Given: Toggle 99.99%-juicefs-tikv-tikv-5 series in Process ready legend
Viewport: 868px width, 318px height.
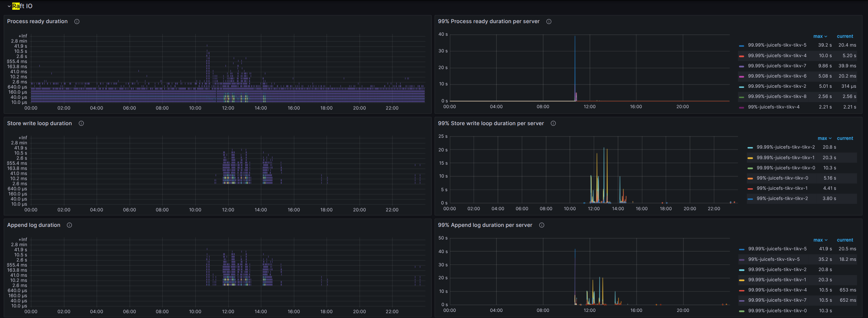Looking at the screenshot, I should tap(777, 45).
